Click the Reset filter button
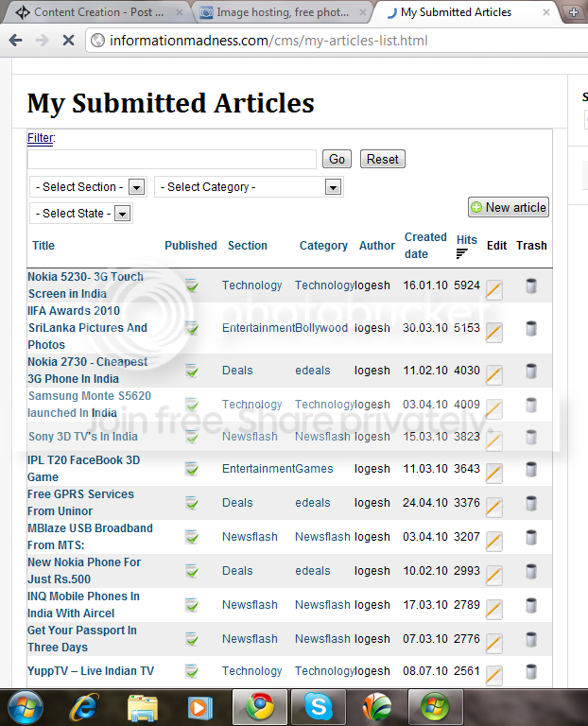Image resolution: width=588 pixels, height=726 pixels. pyautogui.click(x=383, y=159)
